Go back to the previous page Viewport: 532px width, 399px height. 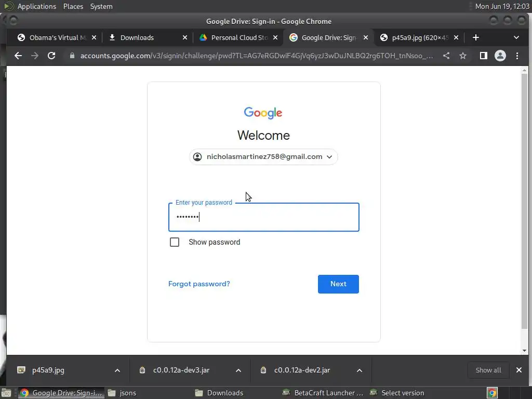click(18, 56)
